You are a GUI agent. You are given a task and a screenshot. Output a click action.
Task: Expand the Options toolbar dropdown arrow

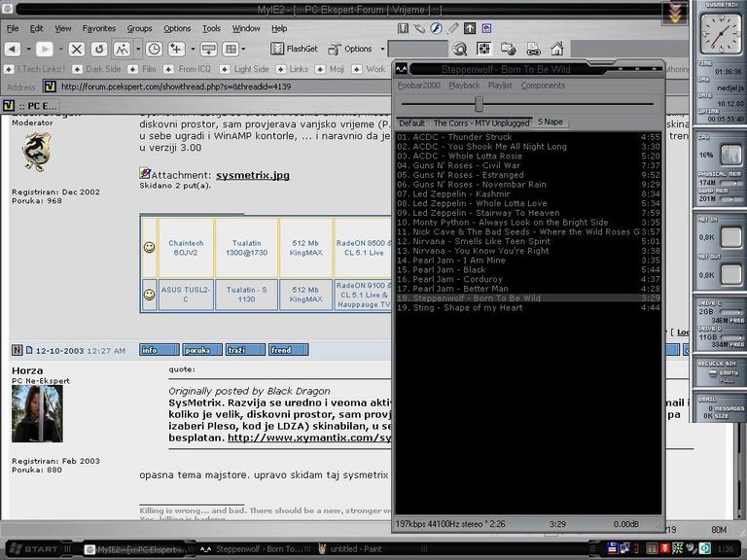(x=382, y=49)
